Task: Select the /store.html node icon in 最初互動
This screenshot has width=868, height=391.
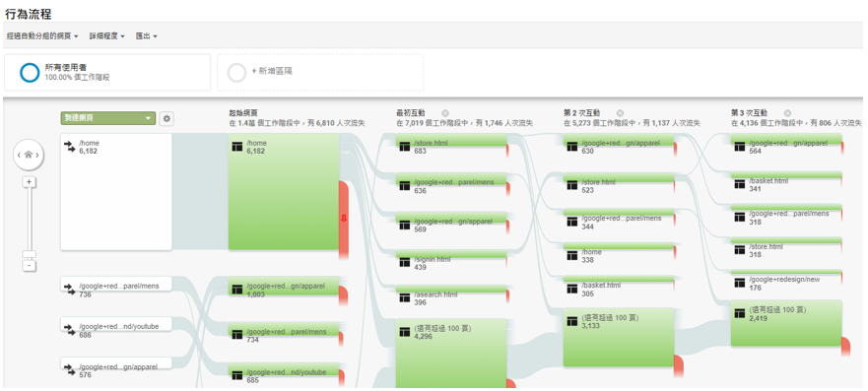Action: (x=405, y=147)
